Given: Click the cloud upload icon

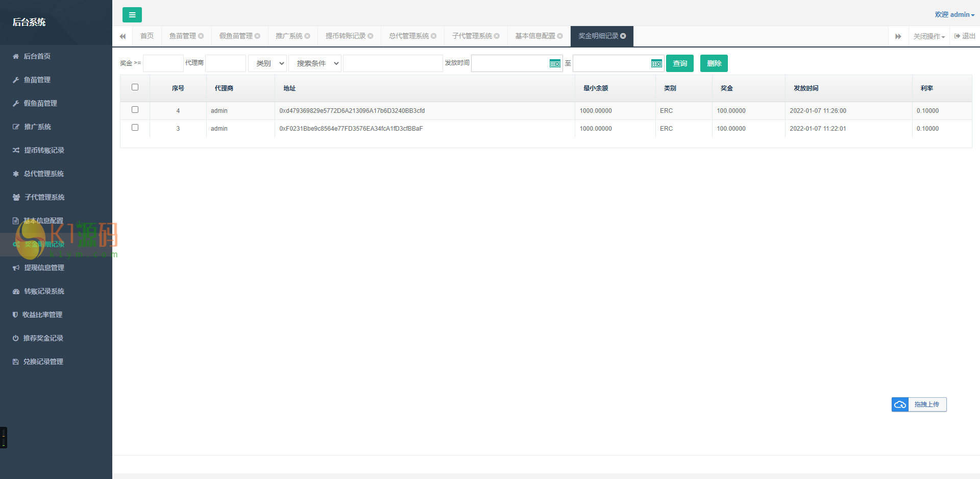Looking at the screenshot, I should pos(900,404).
